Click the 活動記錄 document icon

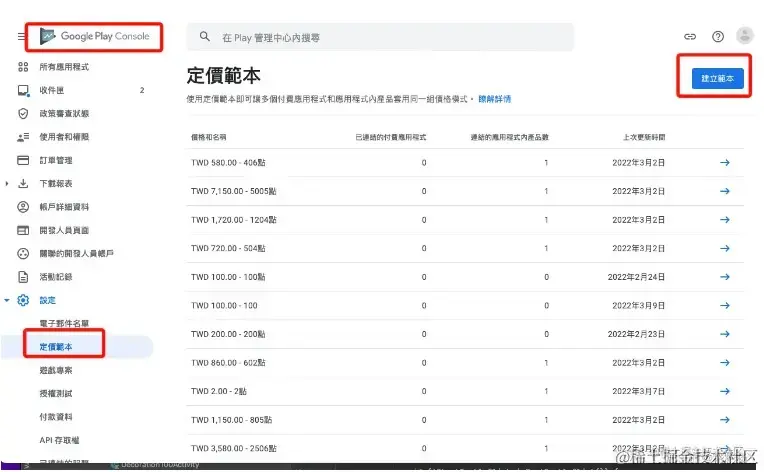click(23, 277)
